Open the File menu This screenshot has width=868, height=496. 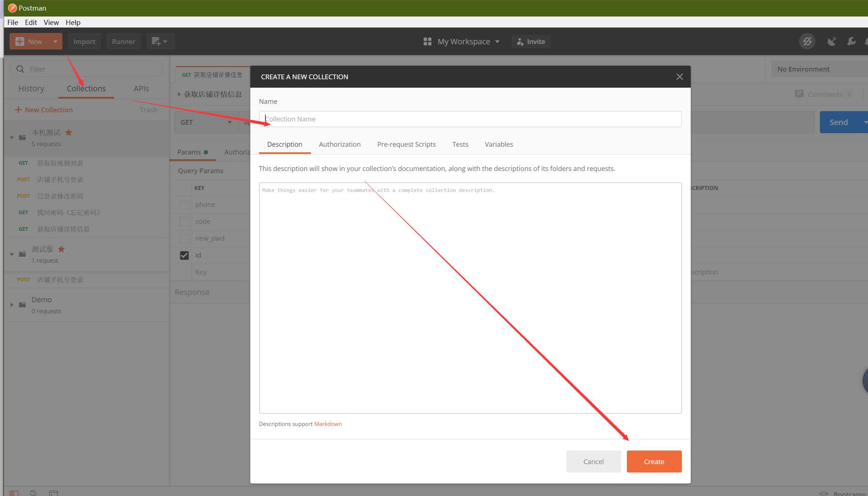[x=12, y=22]
